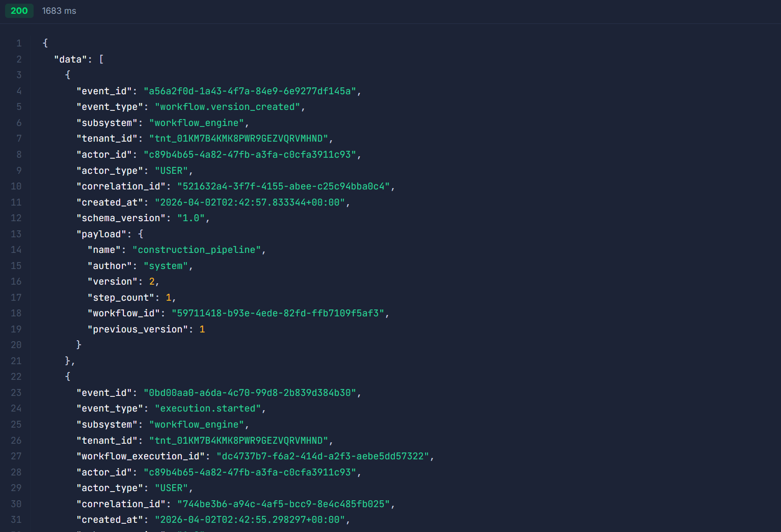
Task: Click the previous_version value 1
Action: [202, 329]
